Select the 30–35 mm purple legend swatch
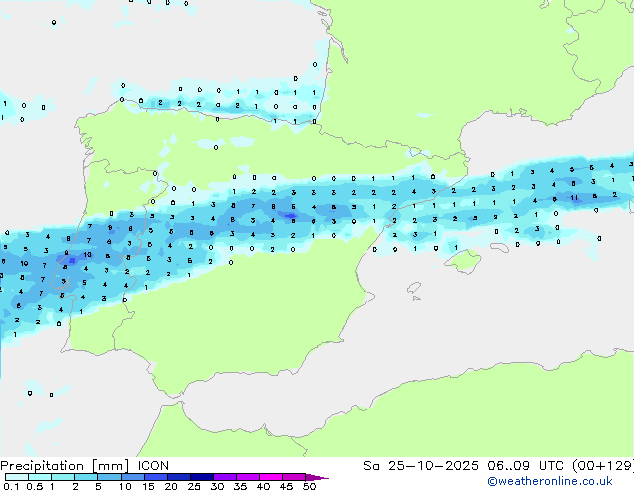Image resolution: width=634 pixels, height=490 pixels. (x=225, y=477)
